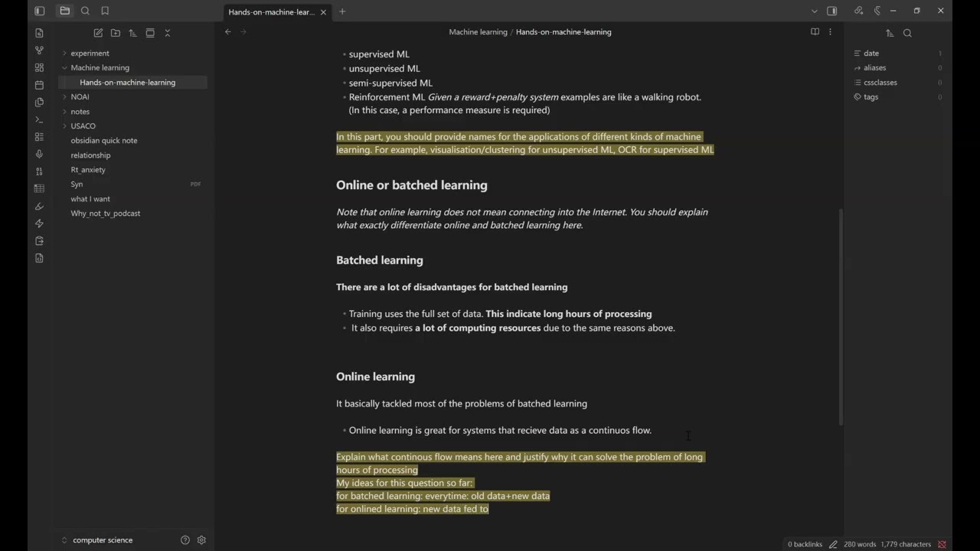Change sort order in properties panel
This screenshot has width=980, height=551.
[x=890, y=33]
